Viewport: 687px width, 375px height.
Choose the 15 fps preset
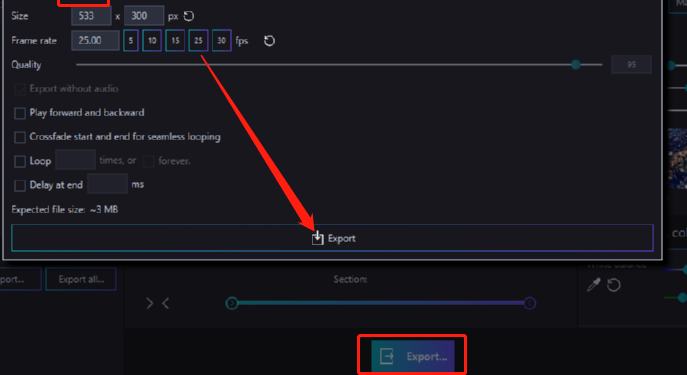point(175,41)
